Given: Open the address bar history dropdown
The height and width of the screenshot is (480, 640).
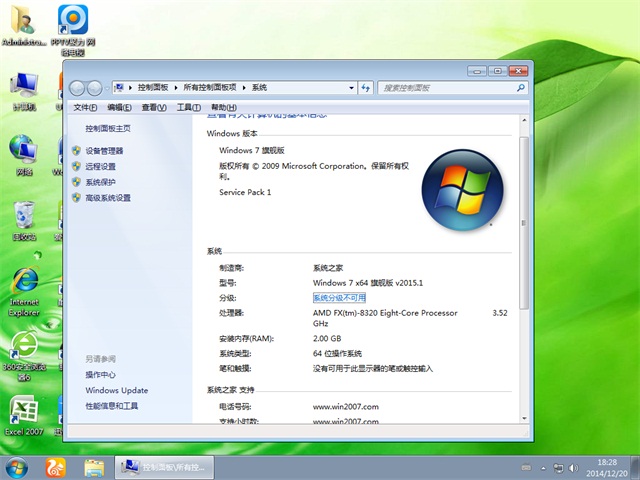Looking at the screenshot, I should (351, 88).
